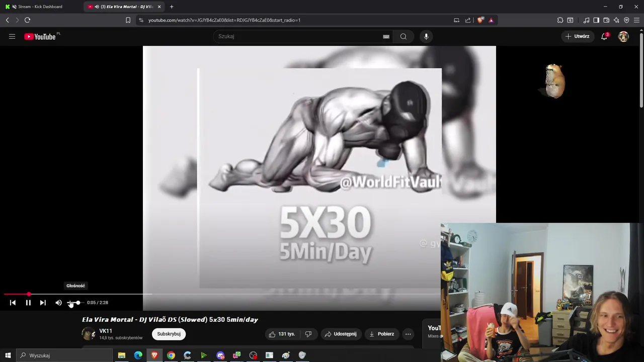Pause the video

click(28, 303)
